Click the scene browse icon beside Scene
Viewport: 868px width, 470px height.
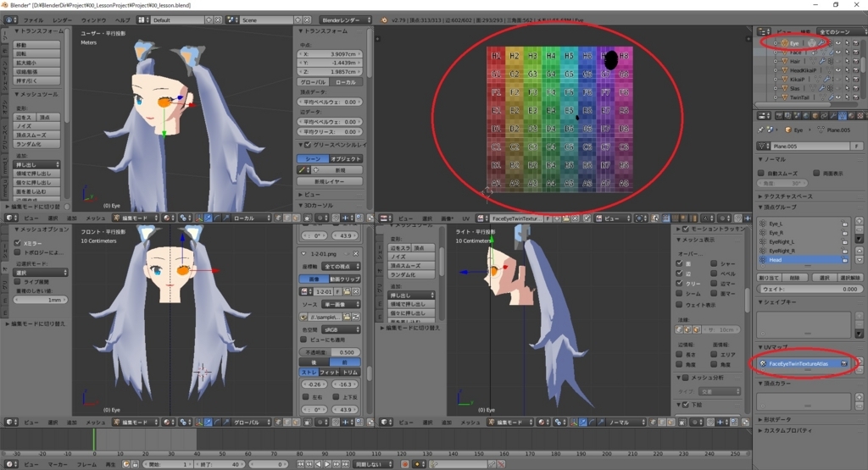tap(232, 20)
